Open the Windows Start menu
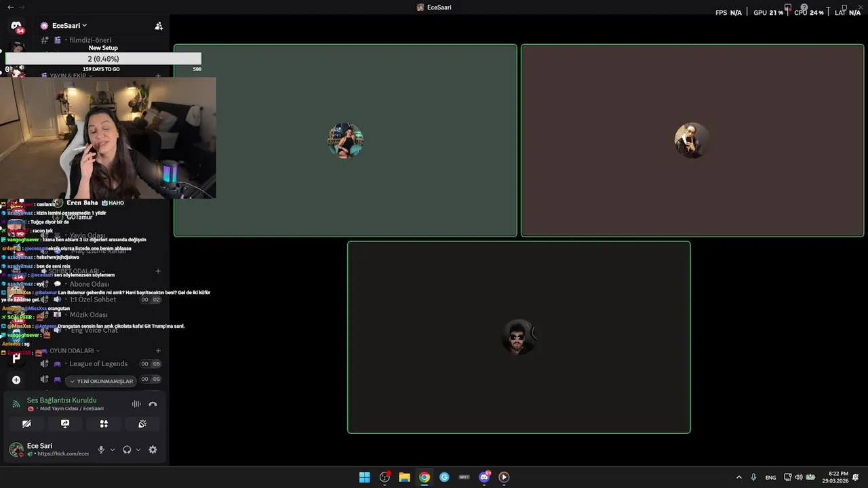This screenshot has height=488, width=868. [x=364, y=477]
